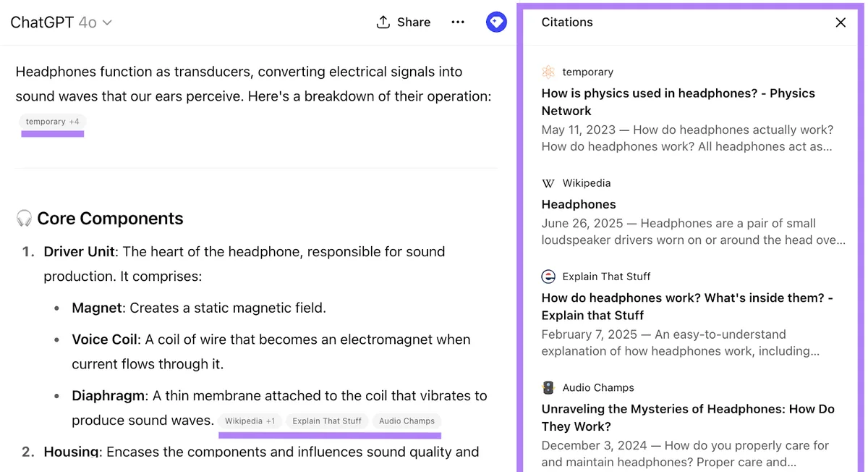Click the 'Magnet' bullet term

coord(97,308)
